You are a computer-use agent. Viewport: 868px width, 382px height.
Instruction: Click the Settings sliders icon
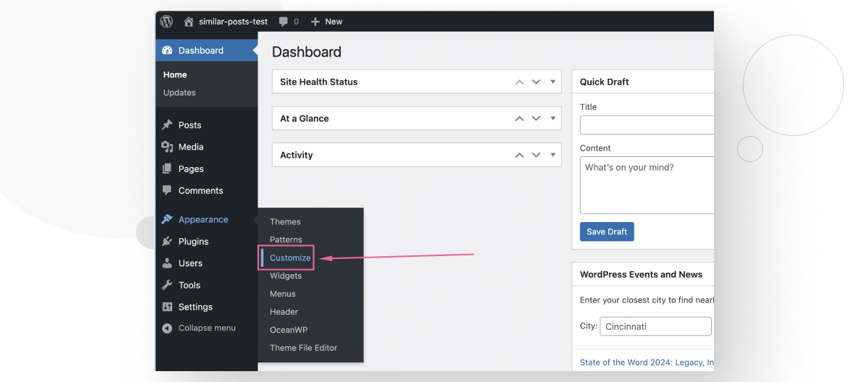tap(167, 307)
